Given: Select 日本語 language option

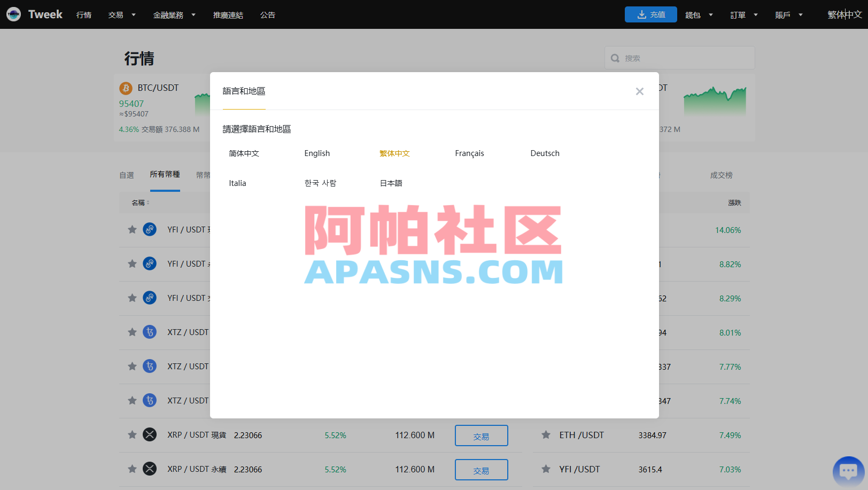Looking at the screenshot, I should [391, 183].
